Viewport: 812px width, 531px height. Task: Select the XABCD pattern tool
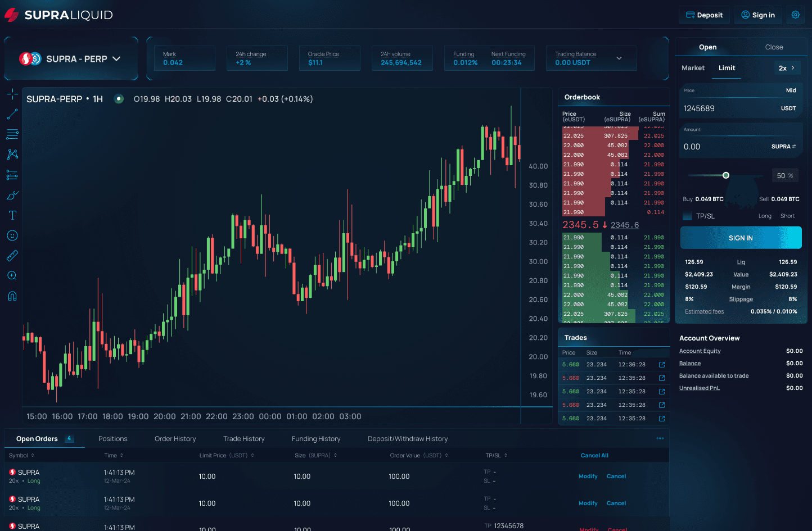click(12, 155)
